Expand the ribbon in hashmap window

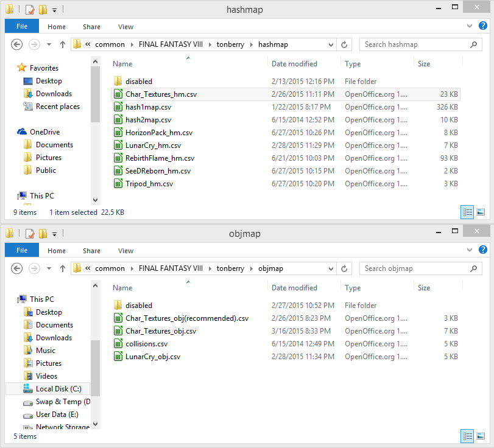point(470,26)
